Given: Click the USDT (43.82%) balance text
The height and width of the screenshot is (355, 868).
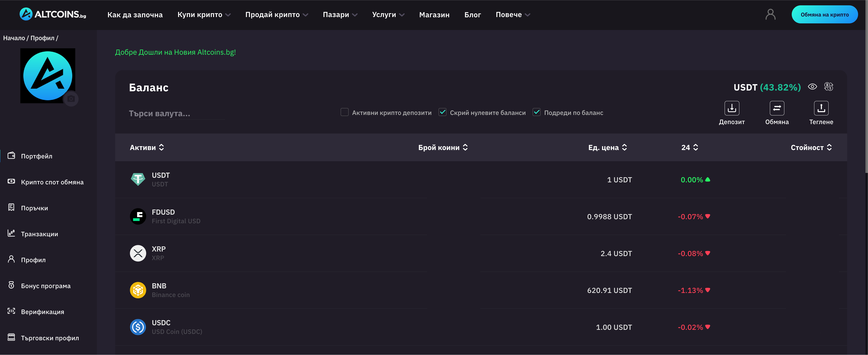Looking at the screenshot, I should click(767, 87).
